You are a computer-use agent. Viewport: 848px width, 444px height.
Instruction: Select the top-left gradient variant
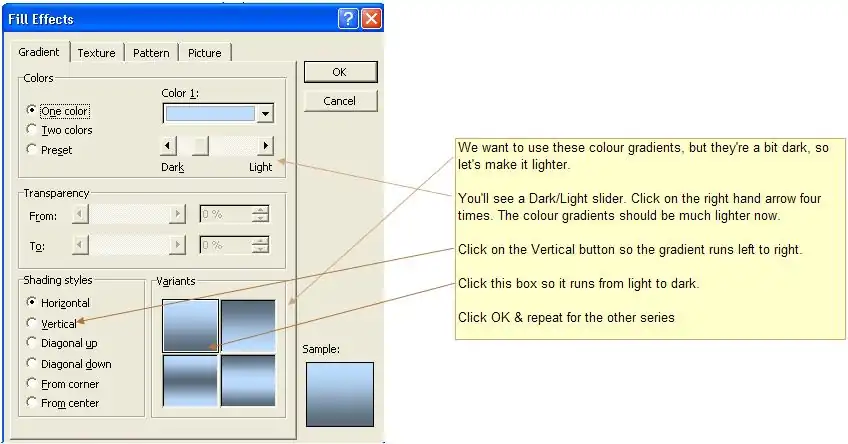tap(190, 325)
